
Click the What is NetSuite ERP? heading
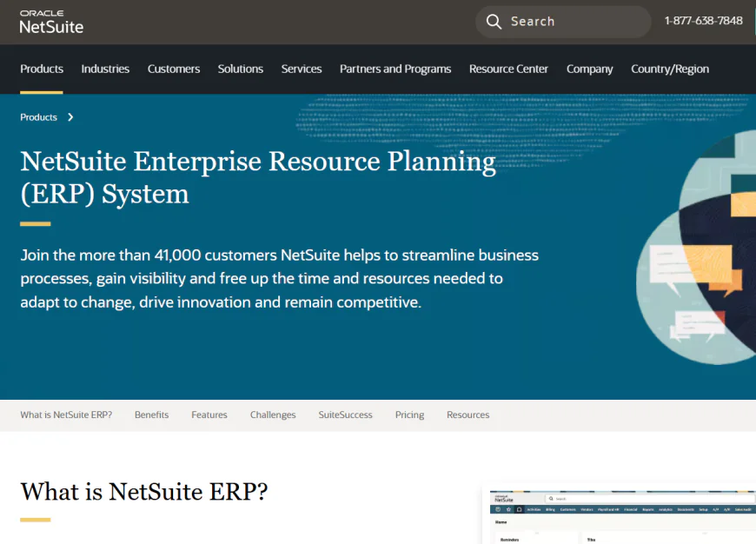143,492
